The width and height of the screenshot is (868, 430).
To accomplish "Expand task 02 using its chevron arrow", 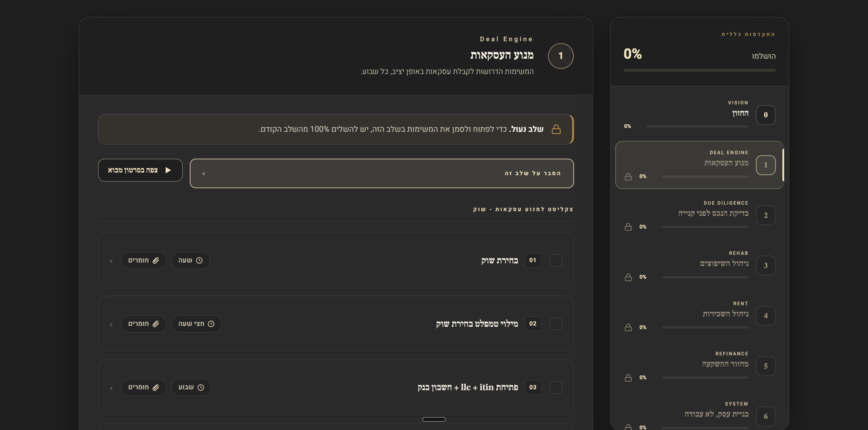I will coord(111,324).
